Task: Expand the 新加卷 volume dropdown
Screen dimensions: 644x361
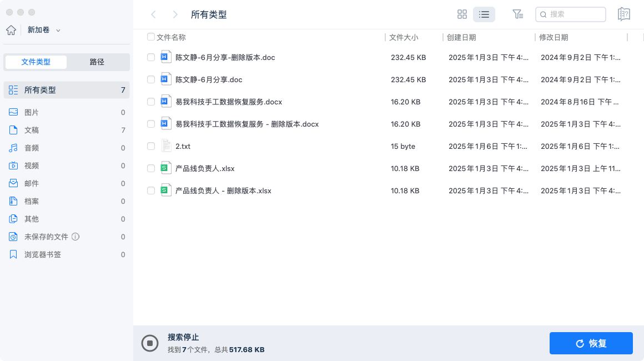Action: [x=58, y=30]
